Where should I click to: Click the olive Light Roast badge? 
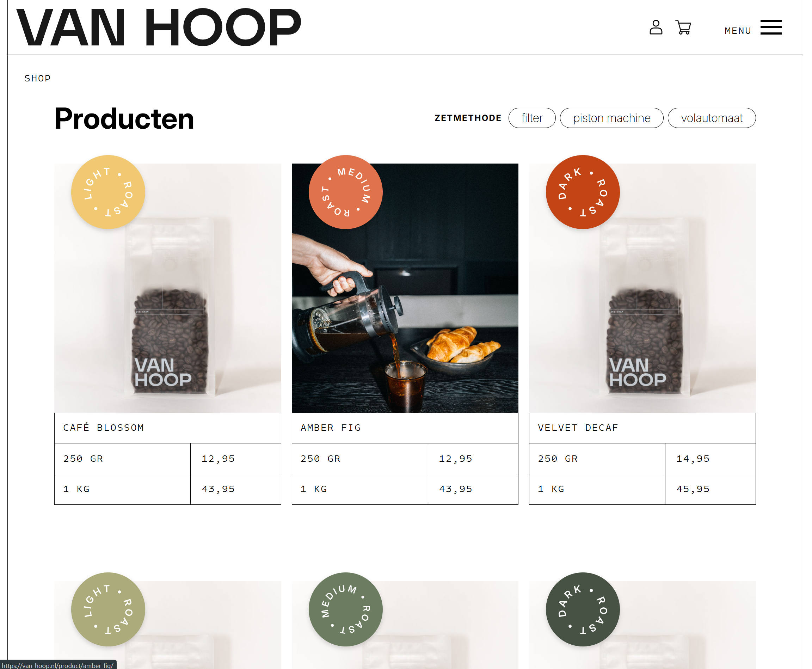click(x=108, y=609)
